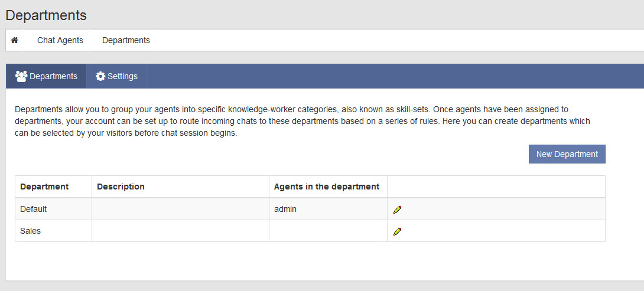Image resolution: width=644 pixels, height=291 pixels.
Task: Go to Chat Agents in the breadcrumb
Action: coord(60,41)
